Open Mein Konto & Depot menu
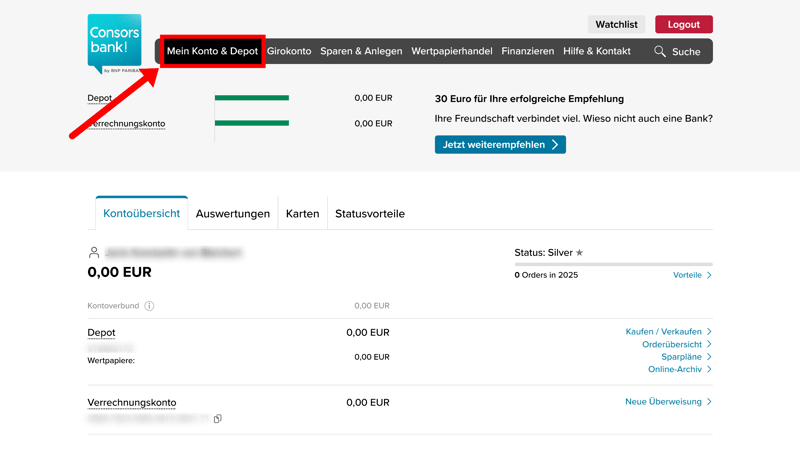 212,51
